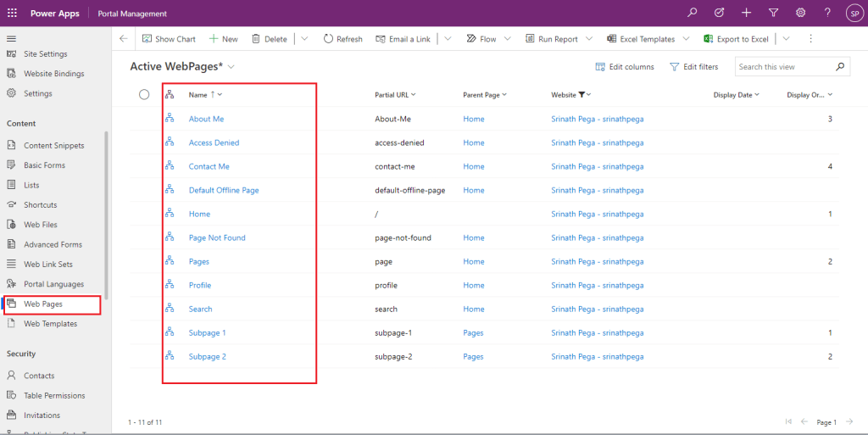Open Web Pages in the sidebar
This screenshot has width=868, height=435.
click(42, 304)
